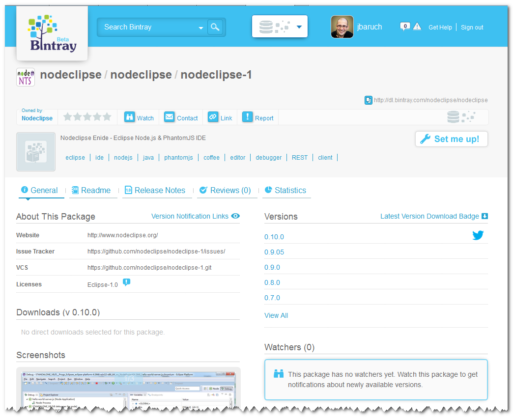The height and width of the screenshot is (420, 513).
Task: Watch this package using Watch button
Action: 139,117
